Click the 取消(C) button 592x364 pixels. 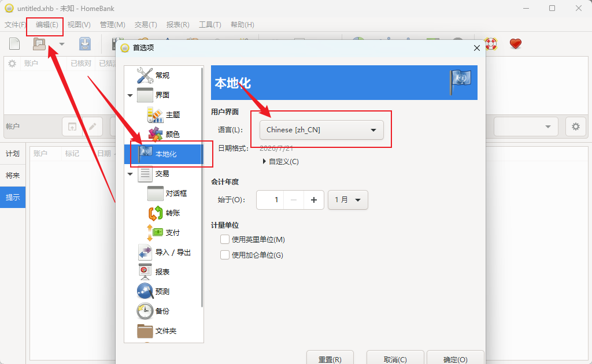tap(395, 359)
